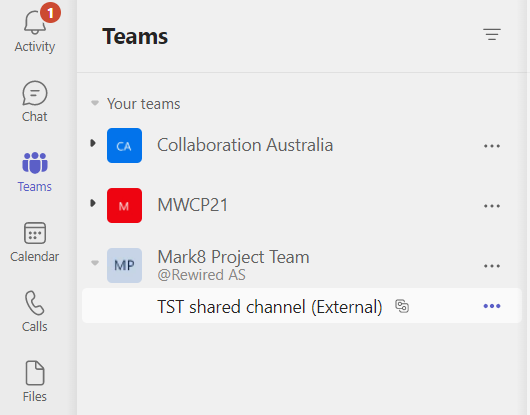This screenshot has height=415, width=530.
Task: Expand the MWCP21 team
Action: (93, 203)
